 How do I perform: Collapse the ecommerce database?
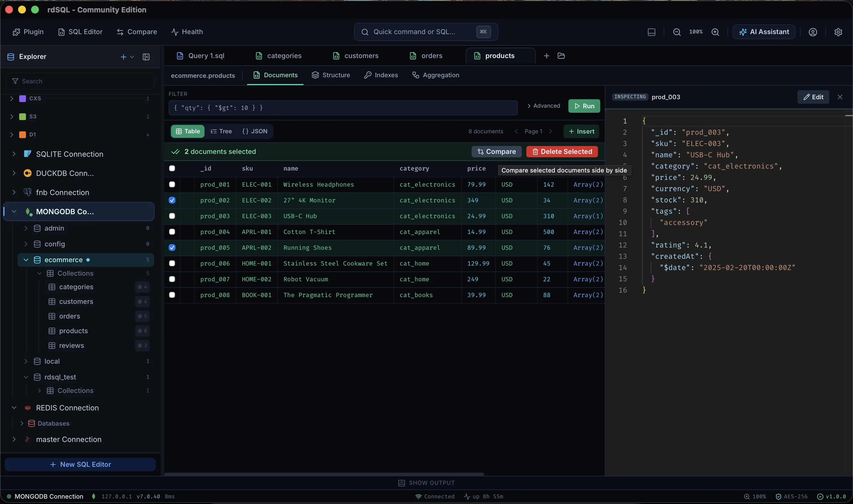26,260
